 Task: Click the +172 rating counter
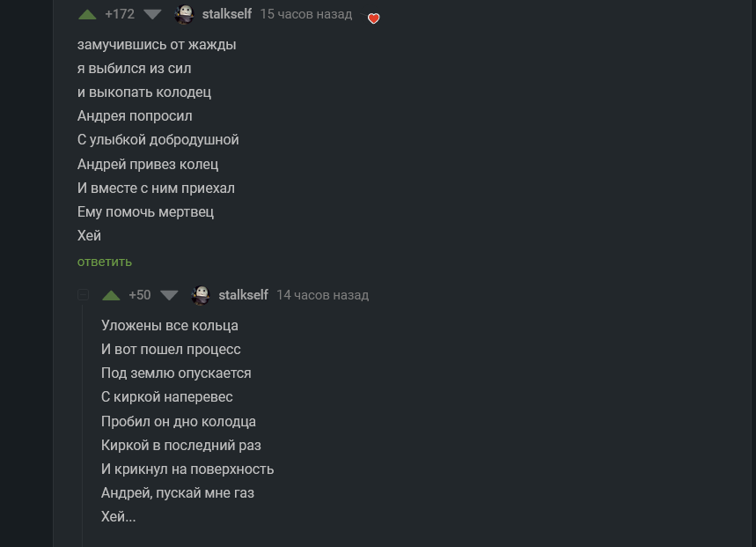click(120, 14)
